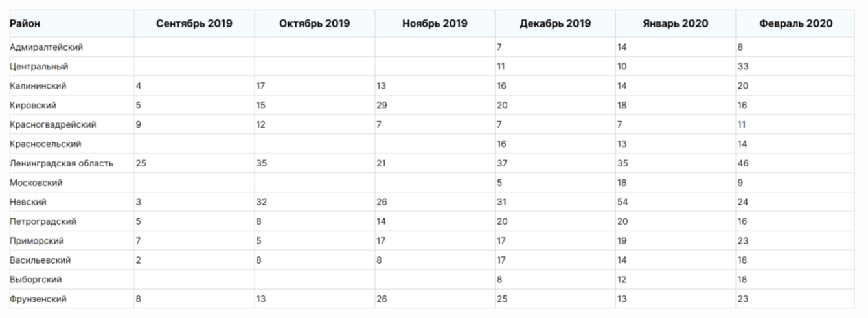This screenshot has height=318, width=868.
Task: Select Выборгский's Декабрь 2019 value 8
Action: [499, 280]
